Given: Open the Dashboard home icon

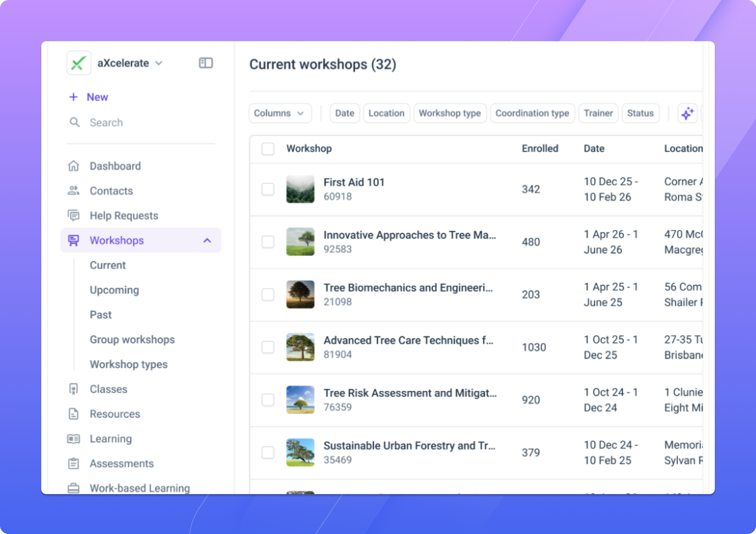Looking at the screenshot, I should click(x=73, y=166).
